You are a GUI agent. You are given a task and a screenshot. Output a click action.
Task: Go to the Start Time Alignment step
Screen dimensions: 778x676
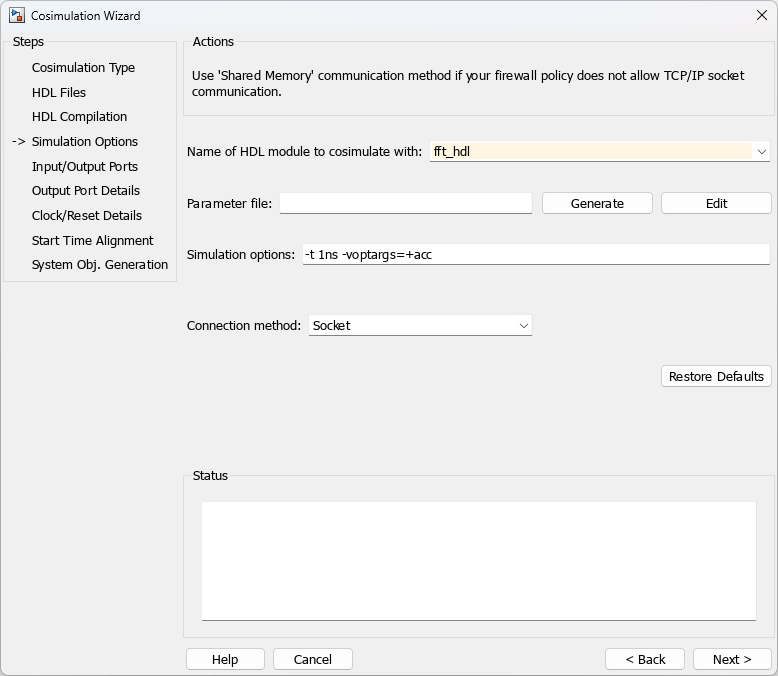[x=93, y=241]
